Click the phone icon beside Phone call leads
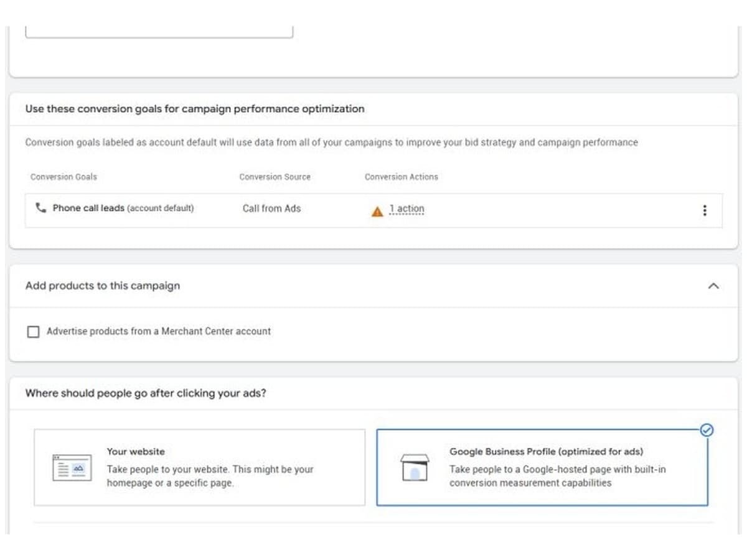 pos(41,208)
